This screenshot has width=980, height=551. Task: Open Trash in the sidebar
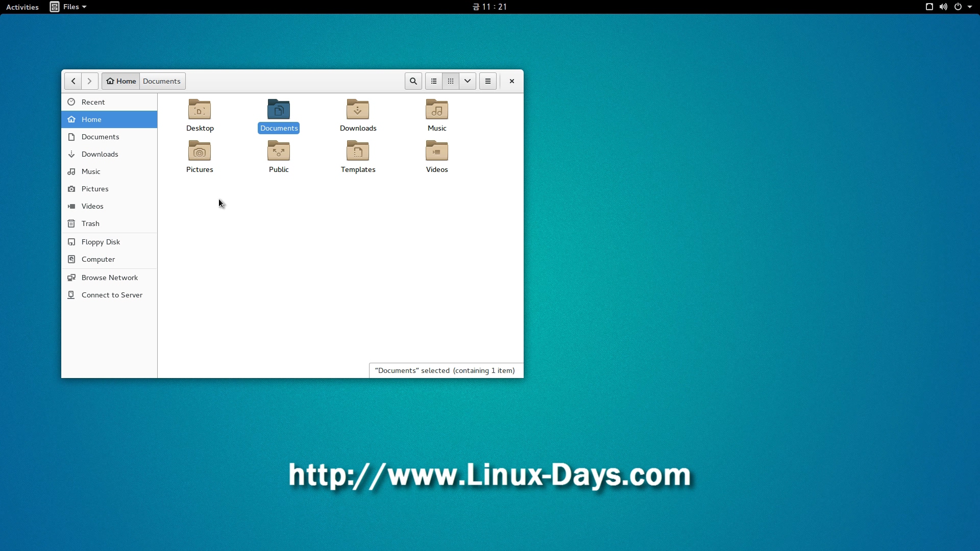[x=109, y=223]
